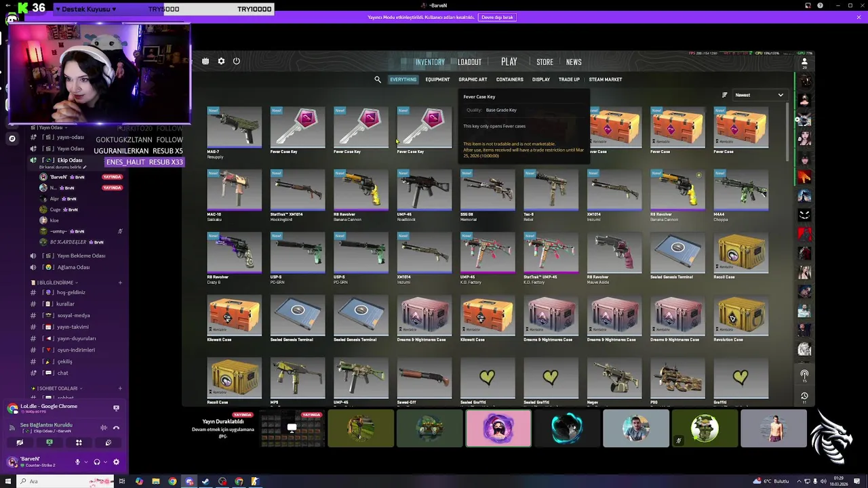Stop the Chrome screen share stream
Screen dimensions: 868x488
[x=116, y=408]
